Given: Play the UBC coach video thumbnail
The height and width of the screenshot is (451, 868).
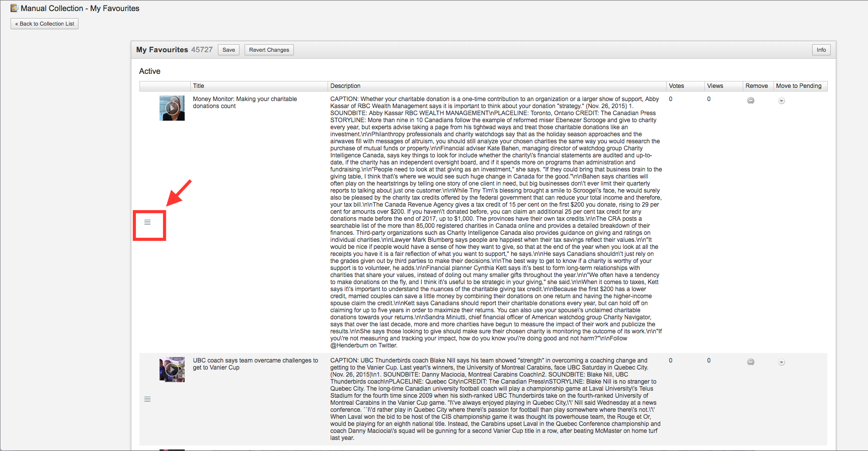Looking at the screenshot, I should 172,370.
